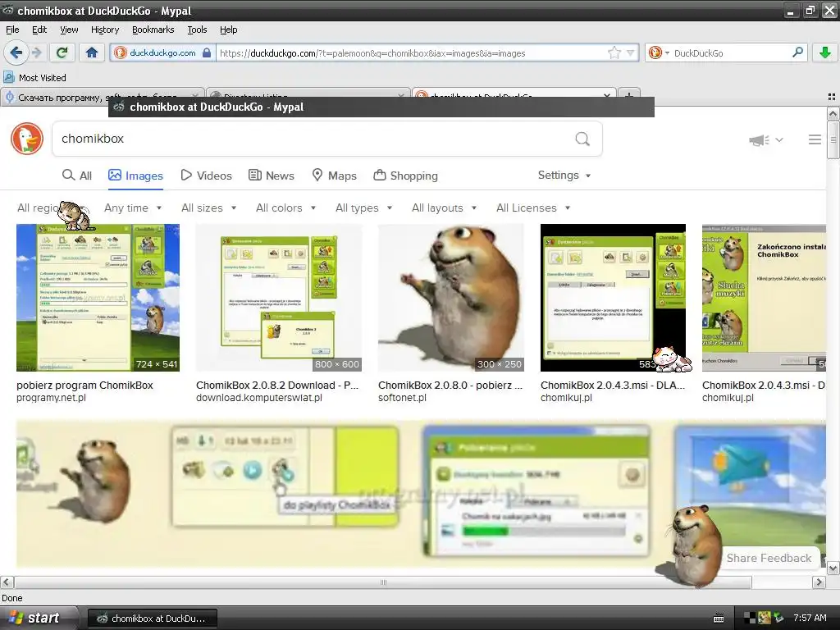Open the URL history dropdown arrow
This screenshot has height=630, width=840.
tap(631, 53)
